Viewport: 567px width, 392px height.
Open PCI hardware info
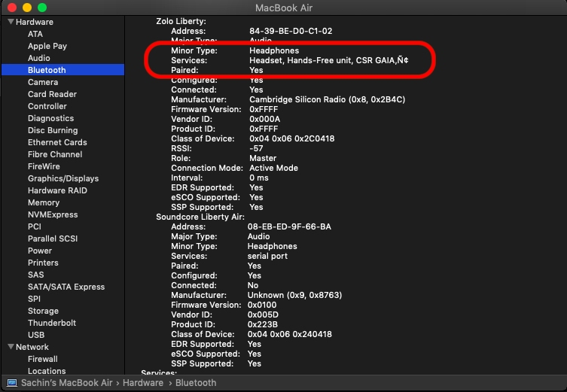(x=35, y=226)
